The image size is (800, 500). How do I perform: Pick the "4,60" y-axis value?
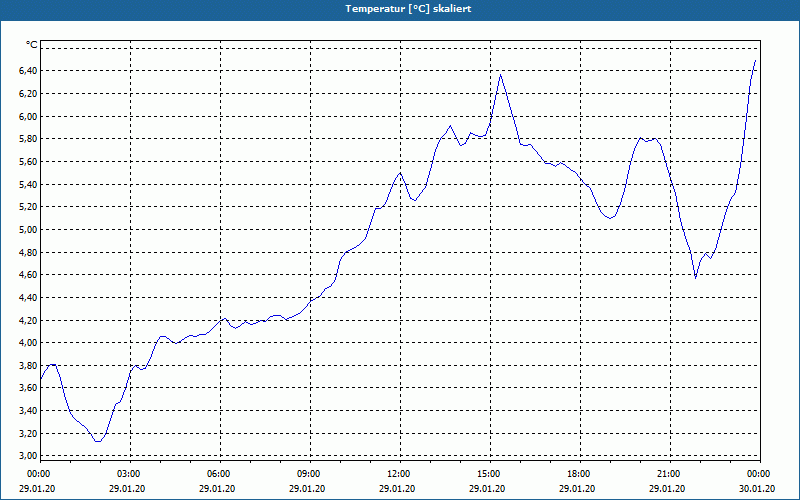point(28,275)
